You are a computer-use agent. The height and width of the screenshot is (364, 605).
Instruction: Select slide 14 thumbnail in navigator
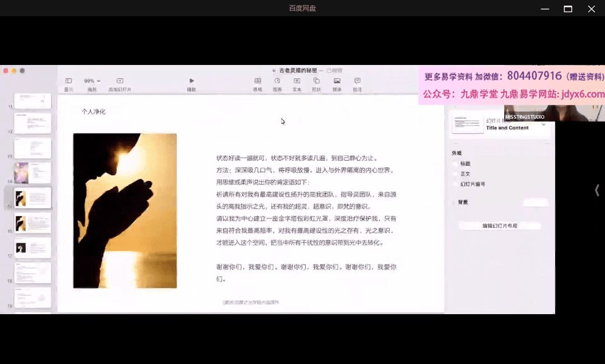pyautogui.click(x=32, y=173)
